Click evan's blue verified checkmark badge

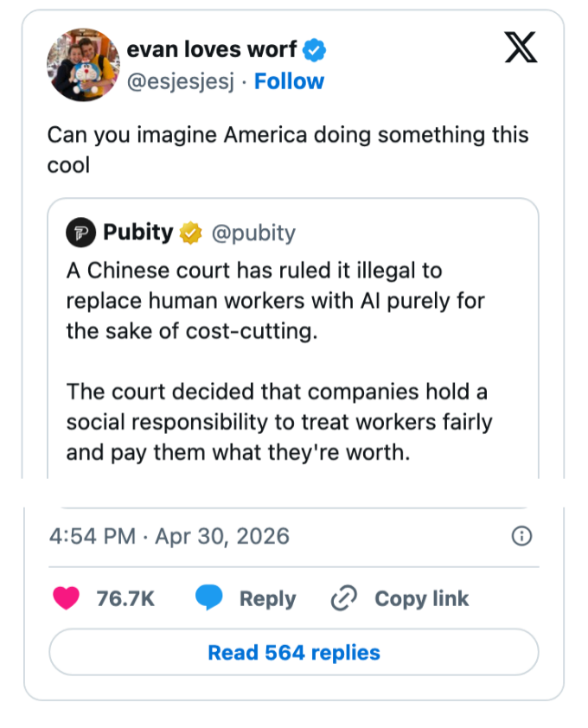(314, 50)
